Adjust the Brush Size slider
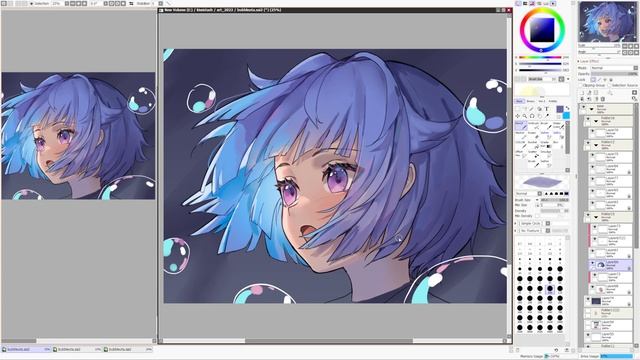Image resolution: width=640 pixels, height=360 pixels. point(554,200)
